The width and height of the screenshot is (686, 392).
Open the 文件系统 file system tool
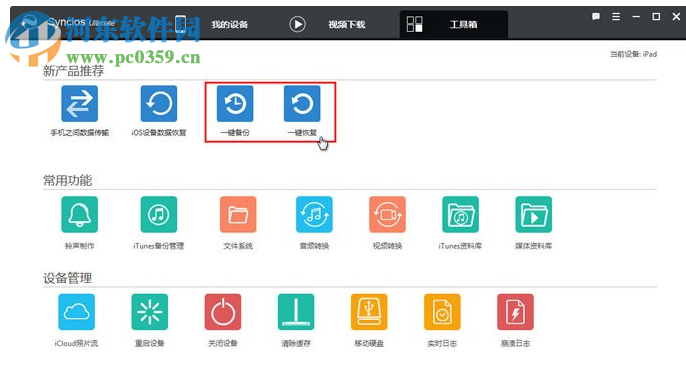tap(238, 214)
